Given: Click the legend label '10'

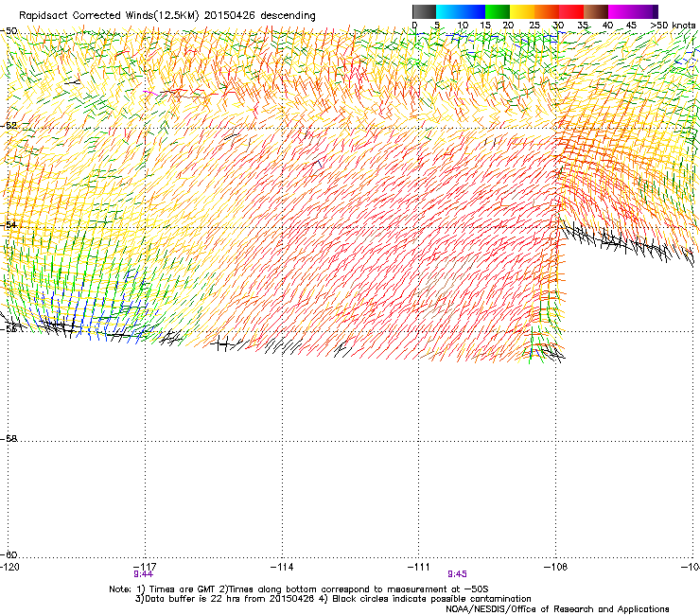Looking at the screenshot, I should pyautogui.click(x=463, y=26).
